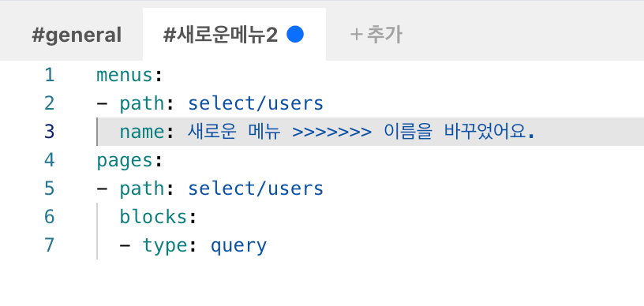Click the pages: key on line 4
Screen dimensions: 644x306
click(x=129, y=160)
